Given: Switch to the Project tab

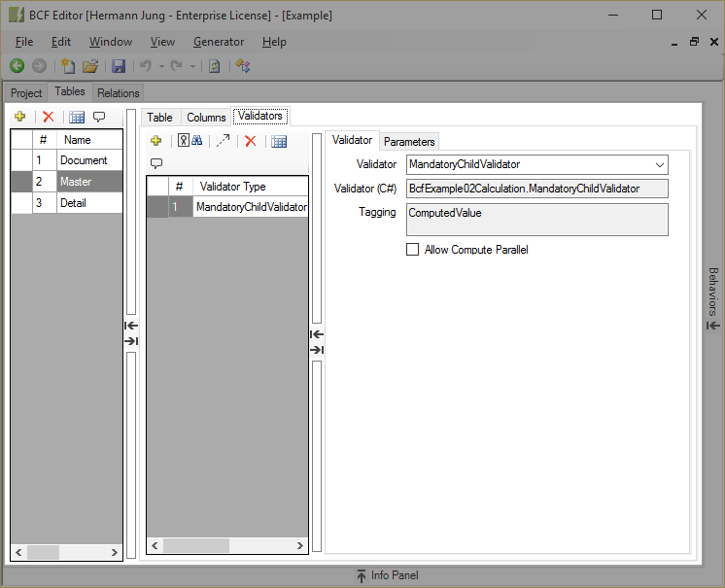Looking at the screenshot, I should click(x=26, y=93).
